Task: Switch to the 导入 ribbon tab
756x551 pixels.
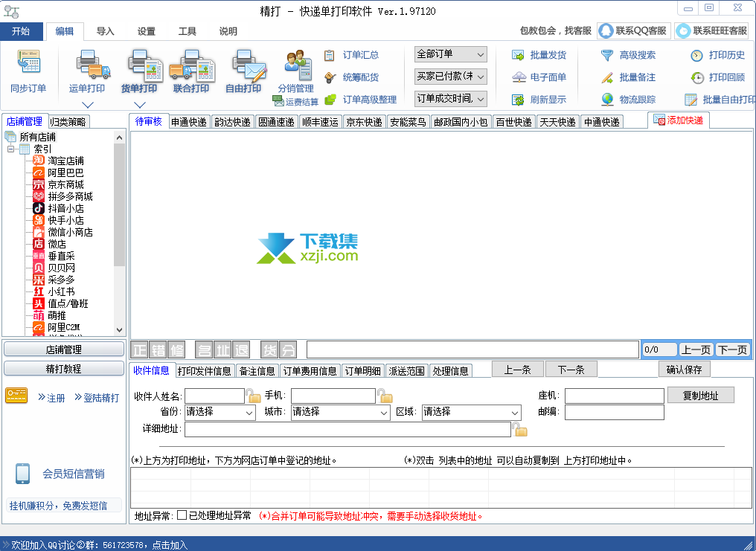Action: [x=105, y=31]
